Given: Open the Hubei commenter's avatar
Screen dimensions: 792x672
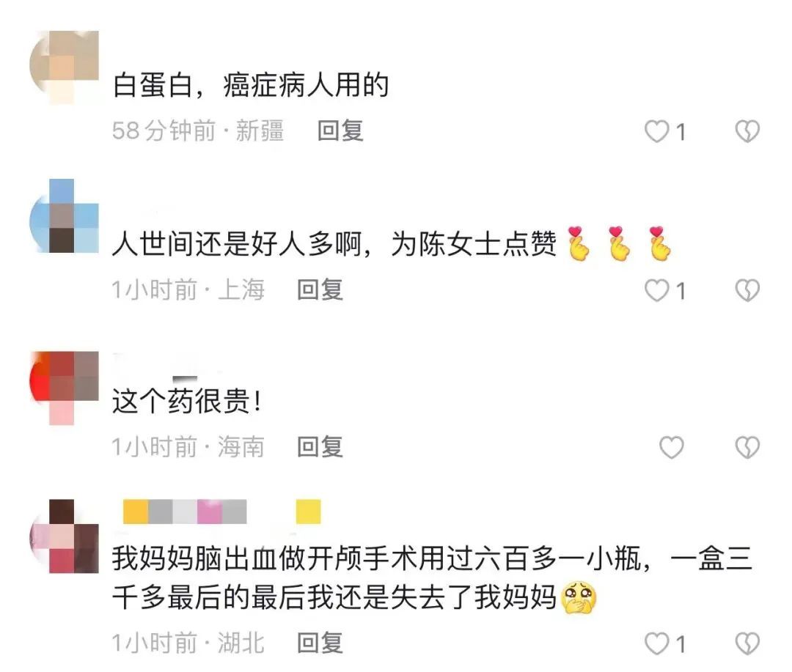Looking at the screenshot, I should (x=64, y=536).
